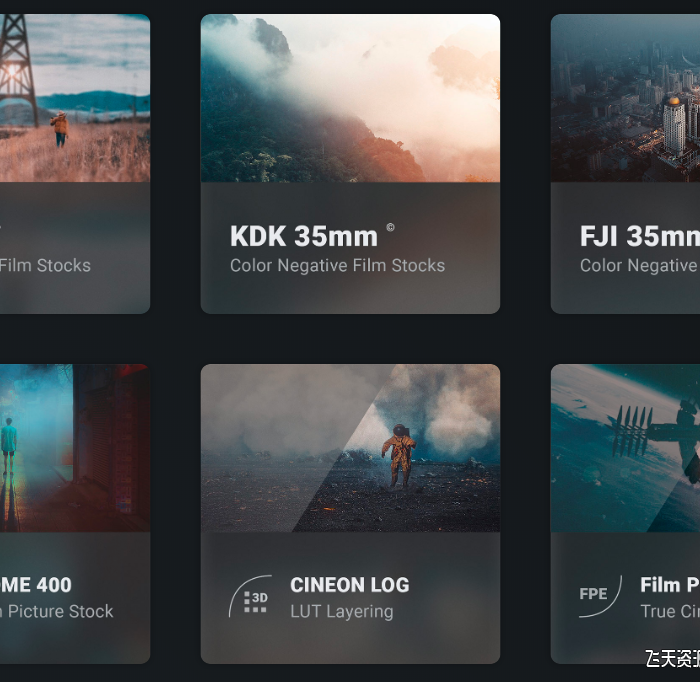Click the Picture Stock subtitle
The height and width of the screenshot is (682, 700).
[57, 611]
